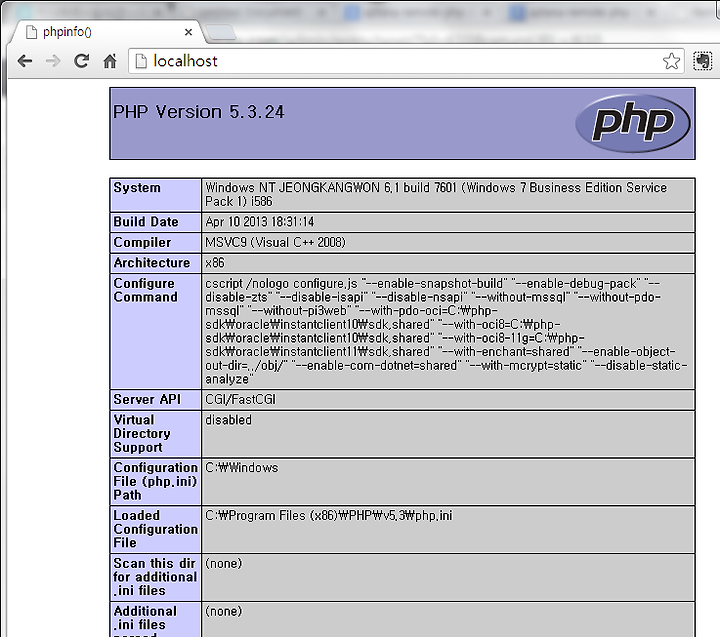720x637 pixels.
Task: Click the PHP logo image
Action: pyautogui.click(x=633, y=123)
